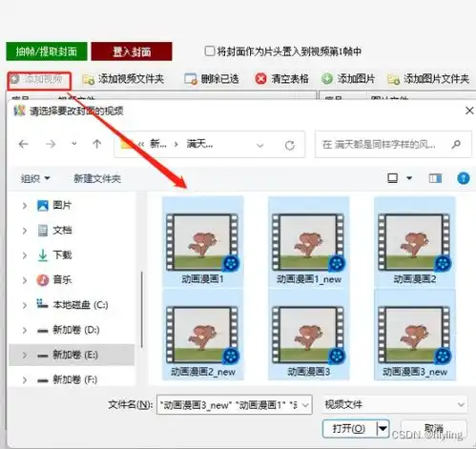The height and width of the screenshot is (449, 476).
Task: Expand the 文档 tree node
Action: pyautogui.click(x=25, y=231)
